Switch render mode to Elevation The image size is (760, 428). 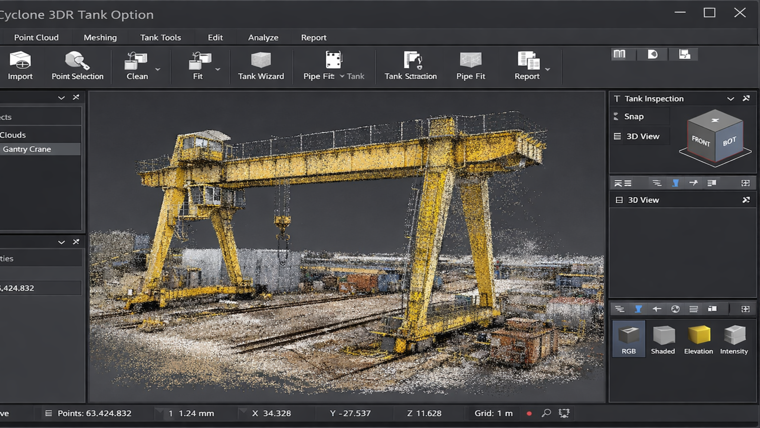tap(698, 339)
